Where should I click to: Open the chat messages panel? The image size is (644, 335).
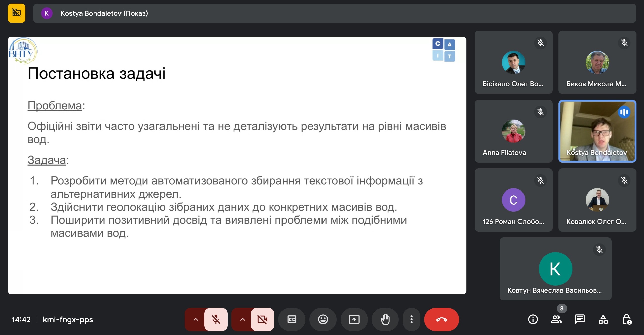click(580, 319)
